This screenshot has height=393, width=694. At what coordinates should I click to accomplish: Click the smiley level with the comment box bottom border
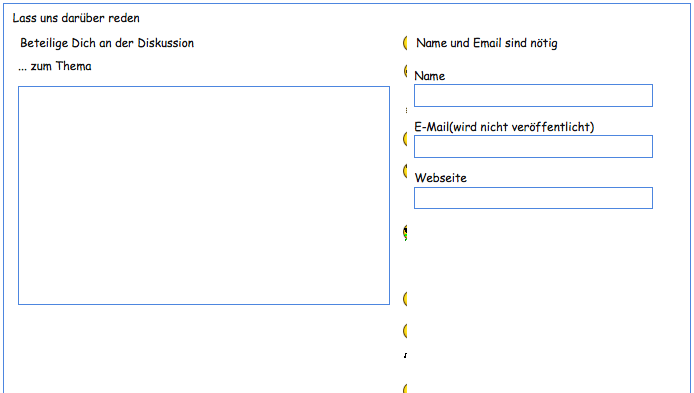coord(405,299)
